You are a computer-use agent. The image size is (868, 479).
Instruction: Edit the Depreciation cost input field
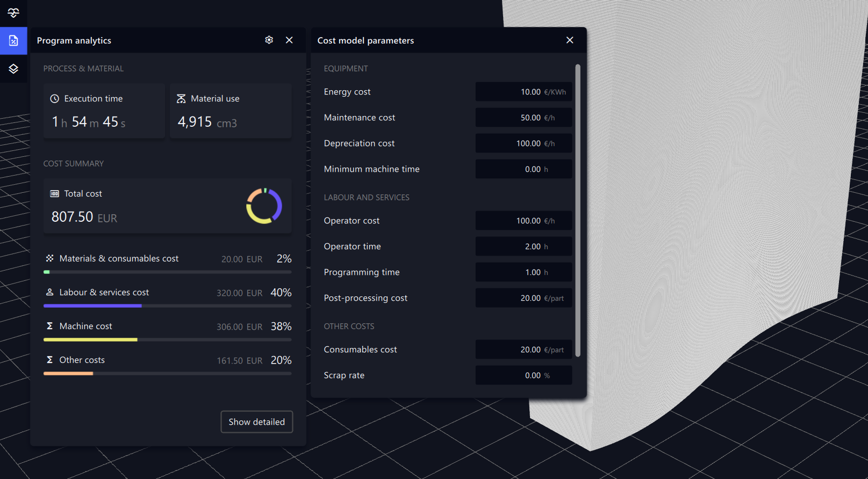(x=523, y=143)
